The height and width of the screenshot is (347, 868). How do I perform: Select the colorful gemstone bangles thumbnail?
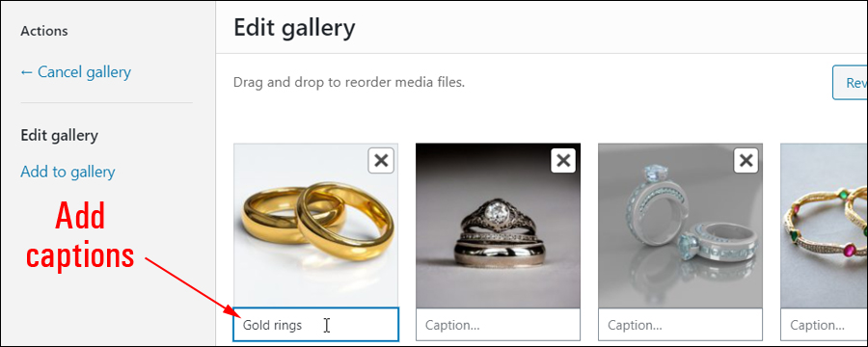pos(824,226)
